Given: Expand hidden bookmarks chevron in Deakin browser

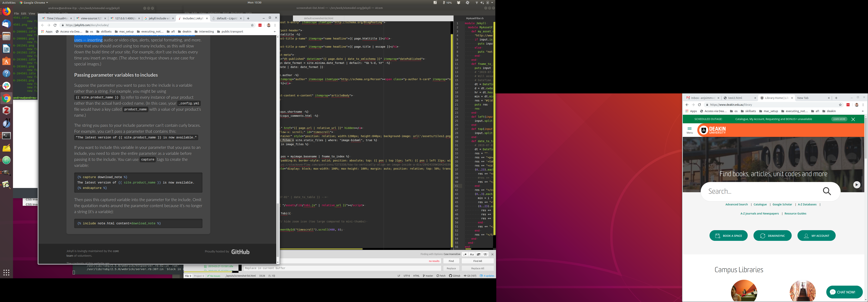Looking at the screenshot, I should coord(862,111).
